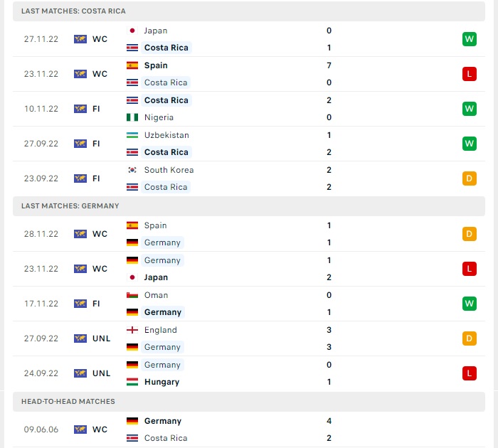Click the England flag icon
Screen dimensions: 498x448
tap(132, 330)
